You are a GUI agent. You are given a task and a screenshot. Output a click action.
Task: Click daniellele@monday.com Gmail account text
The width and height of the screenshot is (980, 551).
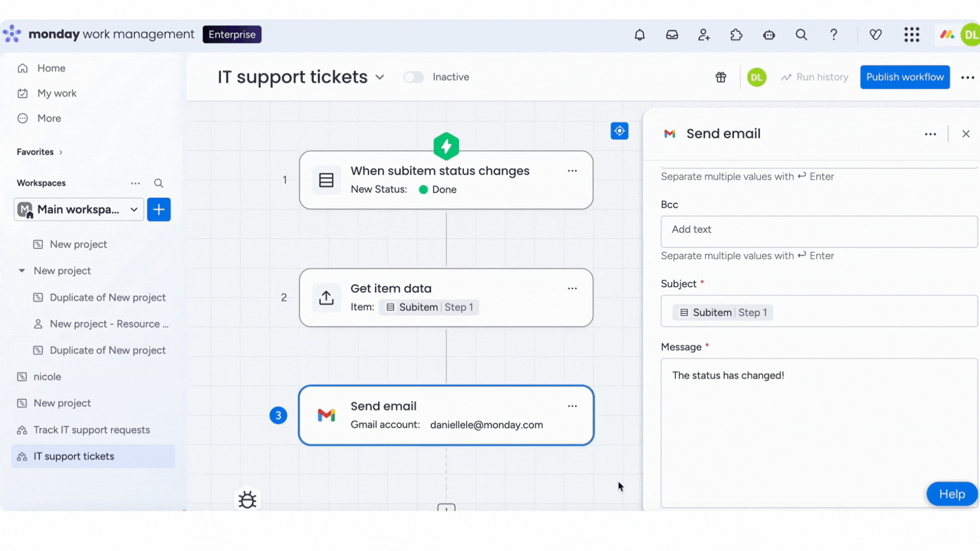(486, 425)
